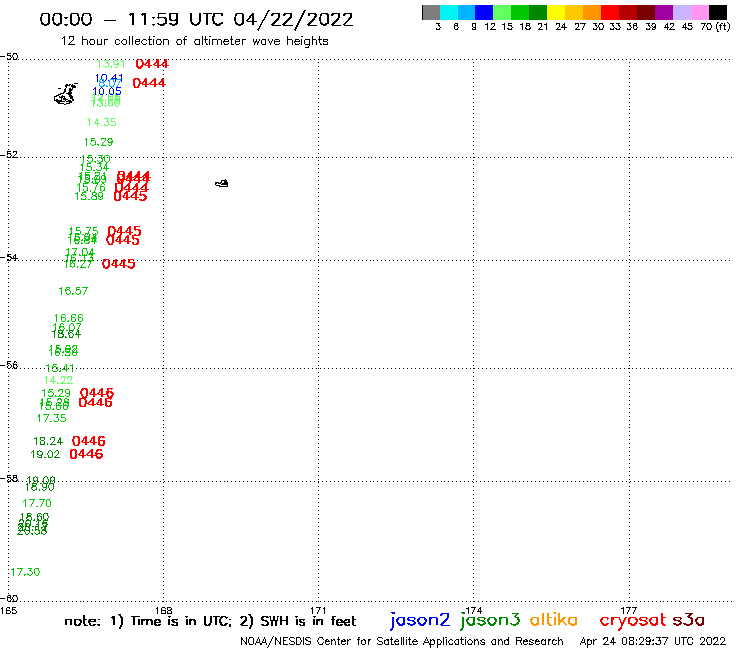Select the s3a satellite legend label
The image size is (740, 650).
[689, 620]
